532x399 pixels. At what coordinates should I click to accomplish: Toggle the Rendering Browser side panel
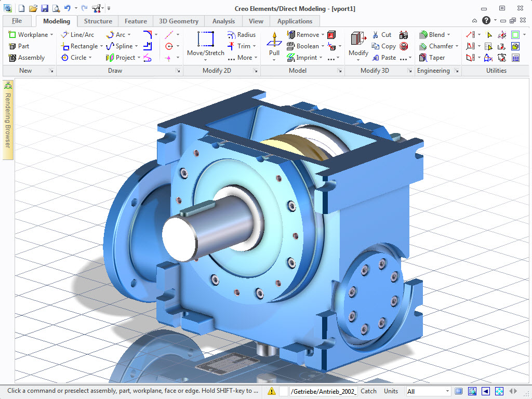pyautogui.click(x=8, y=120)
